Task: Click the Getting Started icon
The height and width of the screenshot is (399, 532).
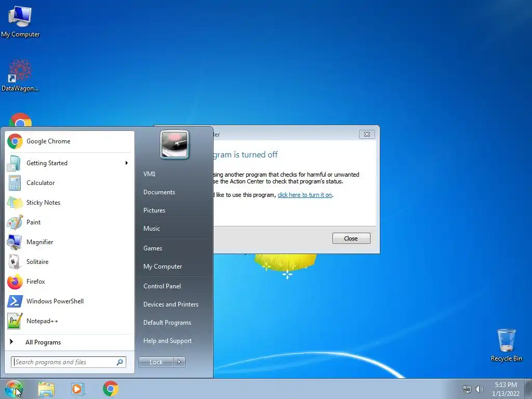Action: (14, 163)
